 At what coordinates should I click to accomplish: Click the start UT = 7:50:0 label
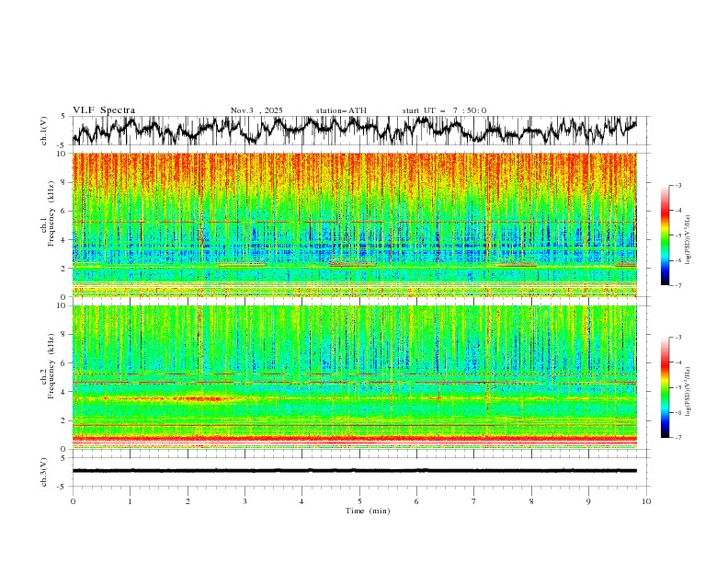tap(444, 110)
